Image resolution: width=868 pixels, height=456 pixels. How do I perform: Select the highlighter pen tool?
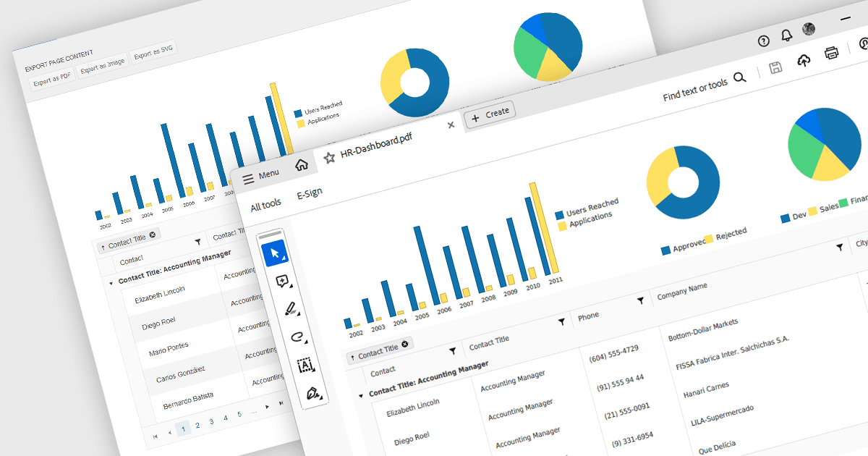pos(290,309)
